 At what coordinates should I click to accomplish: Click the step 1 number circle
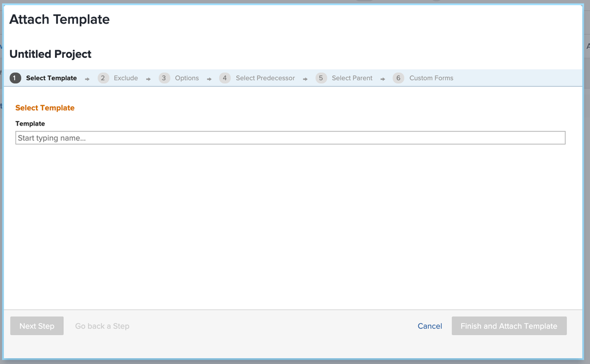click(x=15, y=78)
